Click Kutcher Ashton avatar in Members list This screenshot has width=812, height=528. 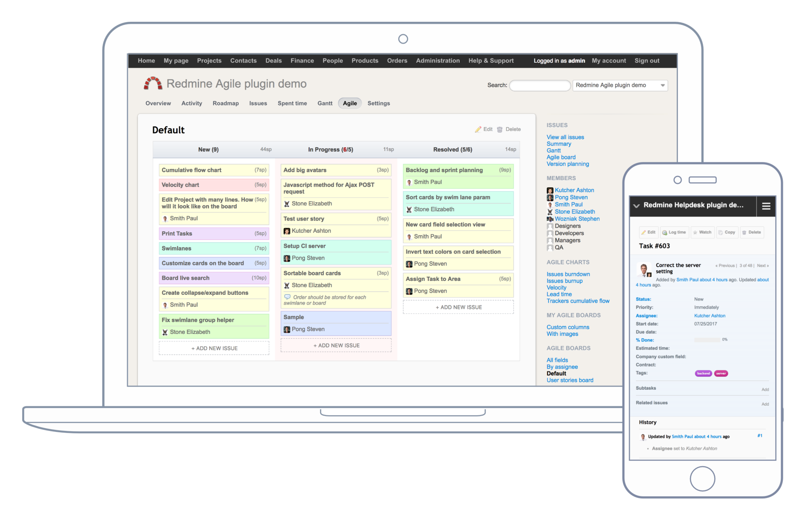click(550, 190)
